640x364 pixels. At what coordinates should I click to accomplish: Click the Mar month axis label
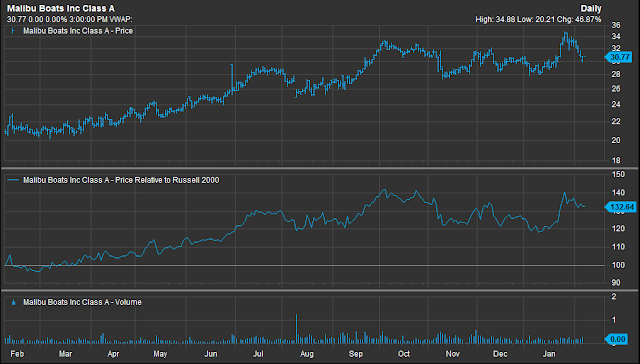(x=65, y=354)
